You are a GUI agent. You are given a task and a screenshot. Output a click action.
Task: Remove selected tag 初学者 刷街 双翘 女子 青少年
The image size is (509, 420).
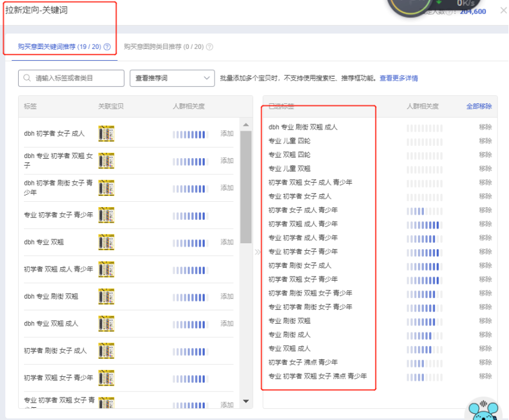tap(485, 293)
